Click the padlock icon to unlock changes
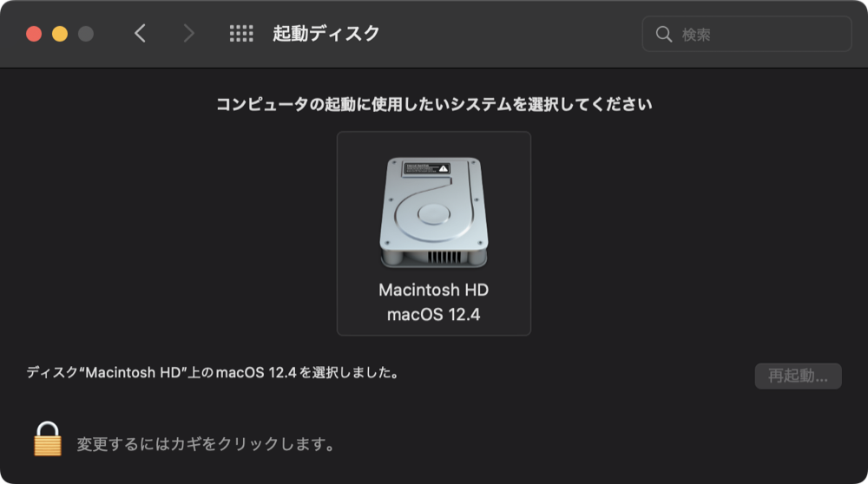 point(48,439)
